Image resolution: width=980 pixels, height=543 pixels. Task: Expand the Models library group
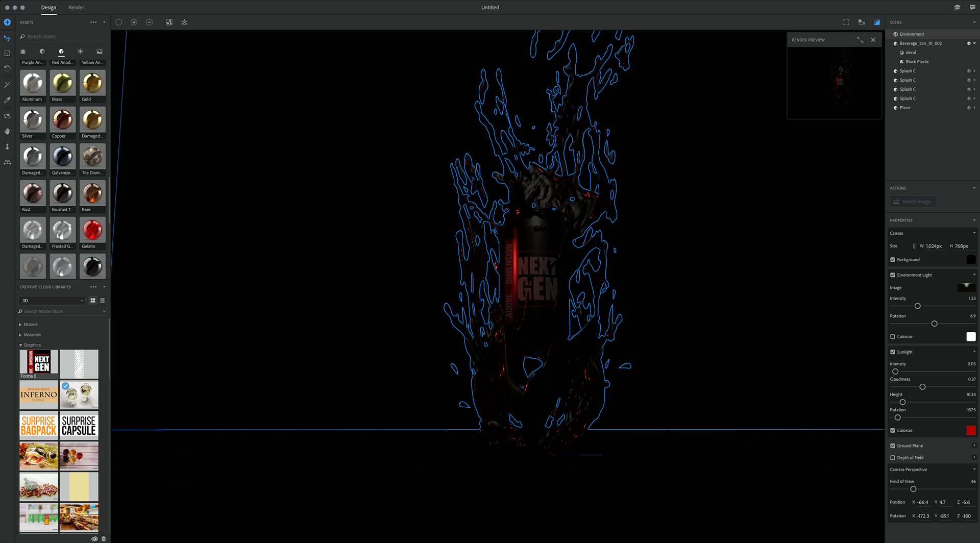[20, 325]
